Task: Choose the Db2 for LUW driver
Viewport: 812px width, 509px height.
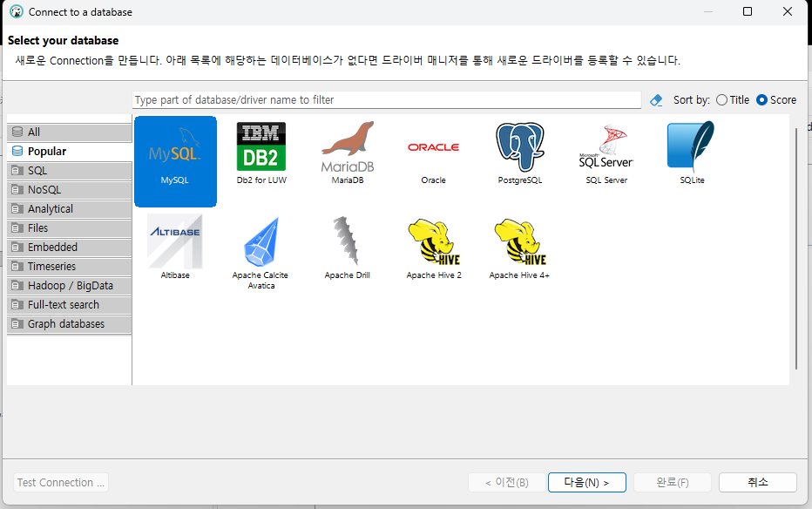Action: [261, 153]
